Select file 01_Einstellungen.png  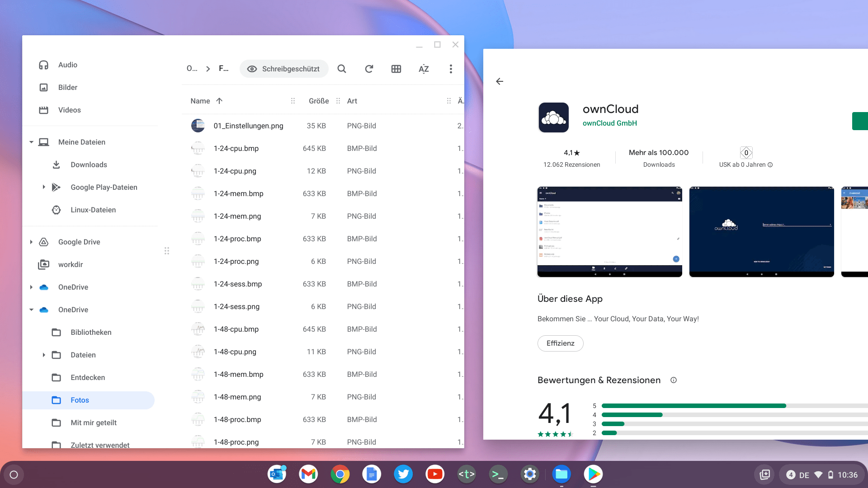coord(323,126)
